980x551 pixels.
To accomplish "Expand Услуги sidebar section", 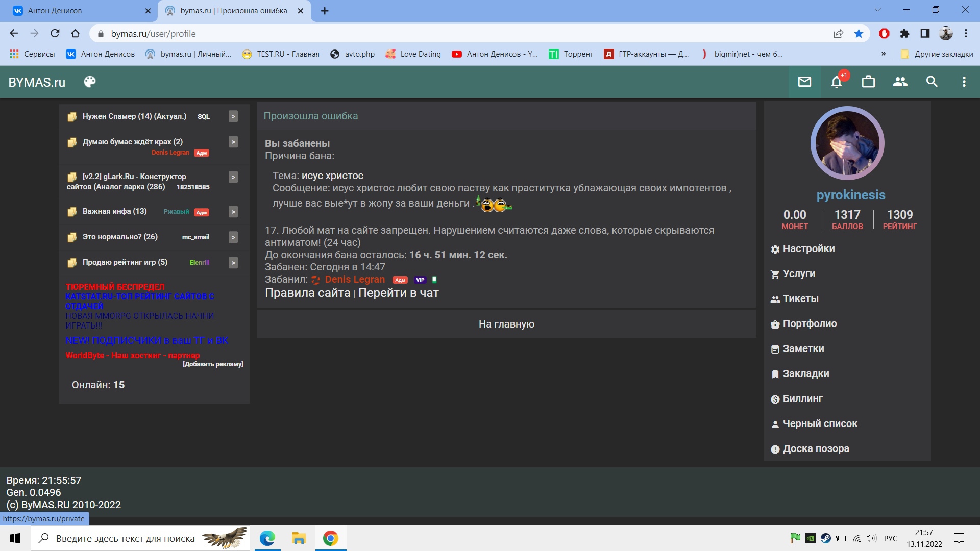I will (x=799, y=273).
